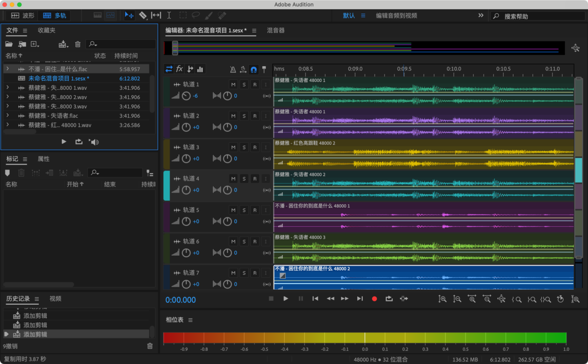Viewport: 588px width, 364px height.
Task: Toggle the snapping magnet button
Action: [253, 70]
